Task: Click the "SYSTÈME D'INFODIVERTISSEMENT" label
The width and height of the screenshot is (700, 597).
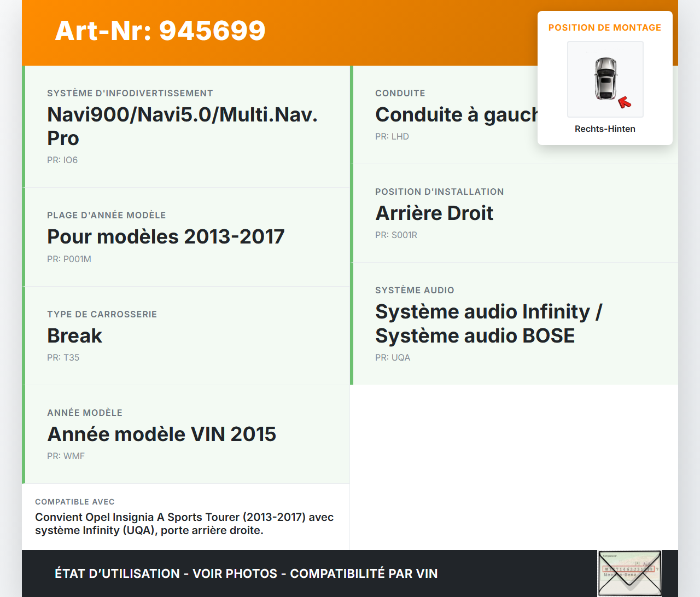Action: [130, 93]
